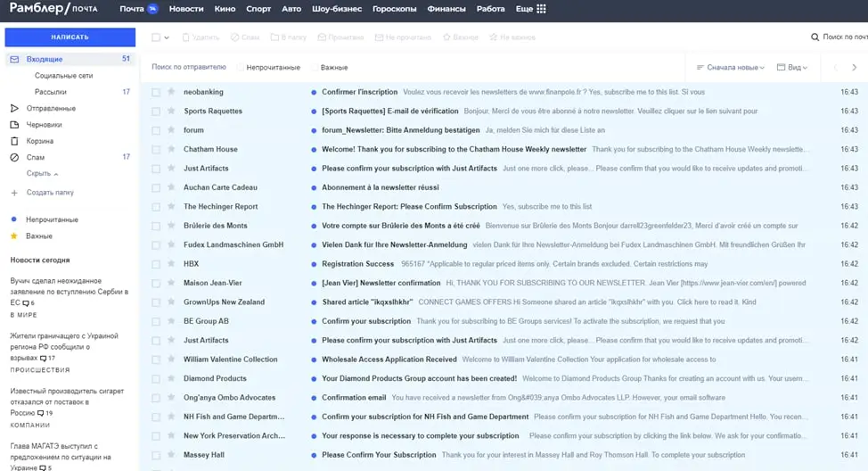Open the Шоу-бизнес tab
The width and height of the screenshot is (868, 471).
pos(337,9)
